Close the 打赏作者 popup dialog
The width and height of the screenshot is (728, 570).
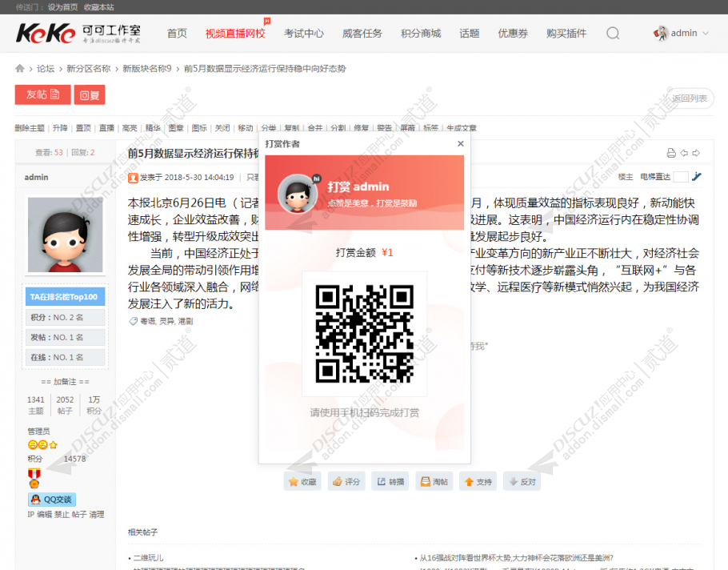(460, 143)
